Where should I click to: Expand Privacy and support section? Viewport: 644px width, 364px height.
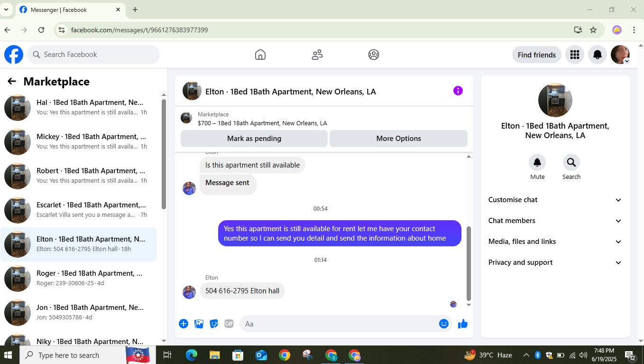pyautogui.click(x=555, y=262)
